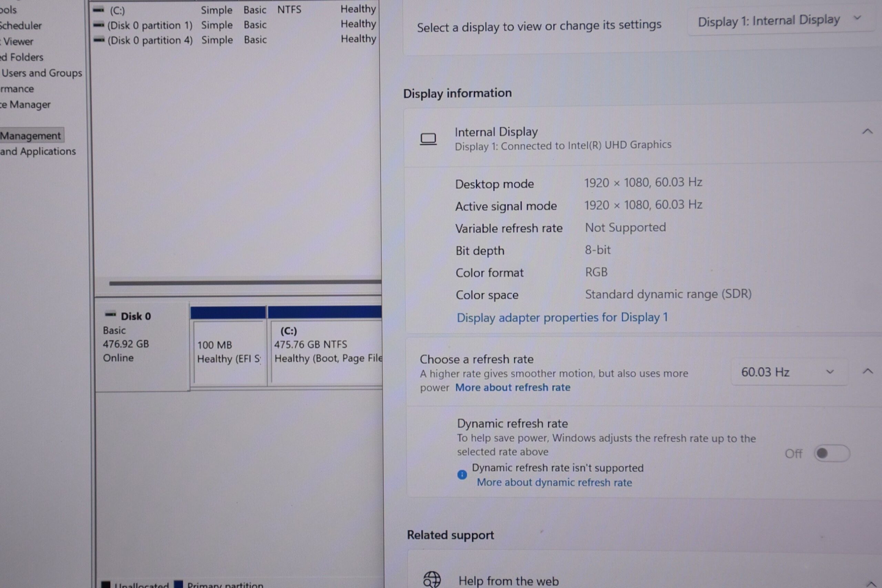Screen dimensions: 882x588
Task: Open More about dynamic refresh rate link
Action: (x=554, y=482)
